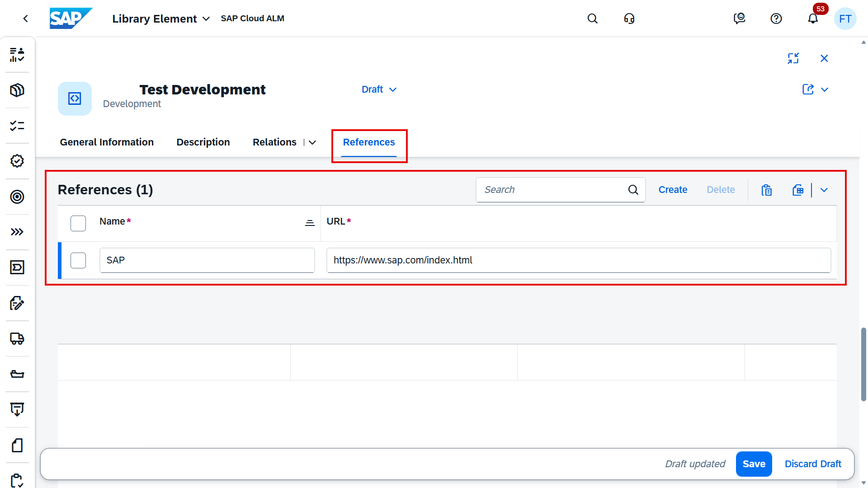Viewport: 868px width, 488px height.
Task: Open the ship vessel sidebar icon
Action: tap(17, 374)
